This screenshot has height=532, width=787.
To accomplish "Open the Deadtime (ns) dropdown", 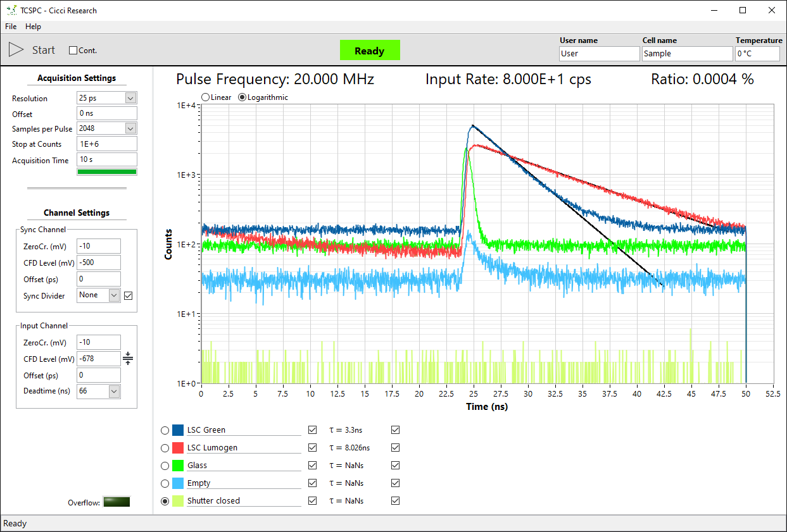I will click(x=114, y=392).
